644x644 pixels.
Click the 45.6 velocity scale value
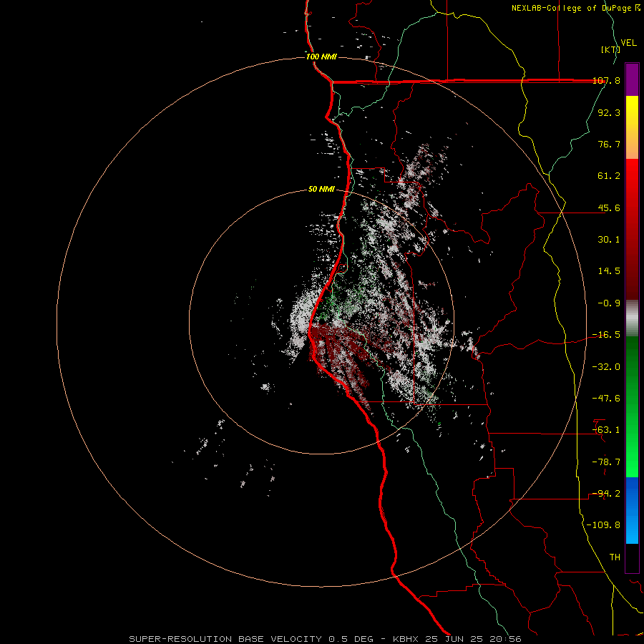[x=609, y=208]
